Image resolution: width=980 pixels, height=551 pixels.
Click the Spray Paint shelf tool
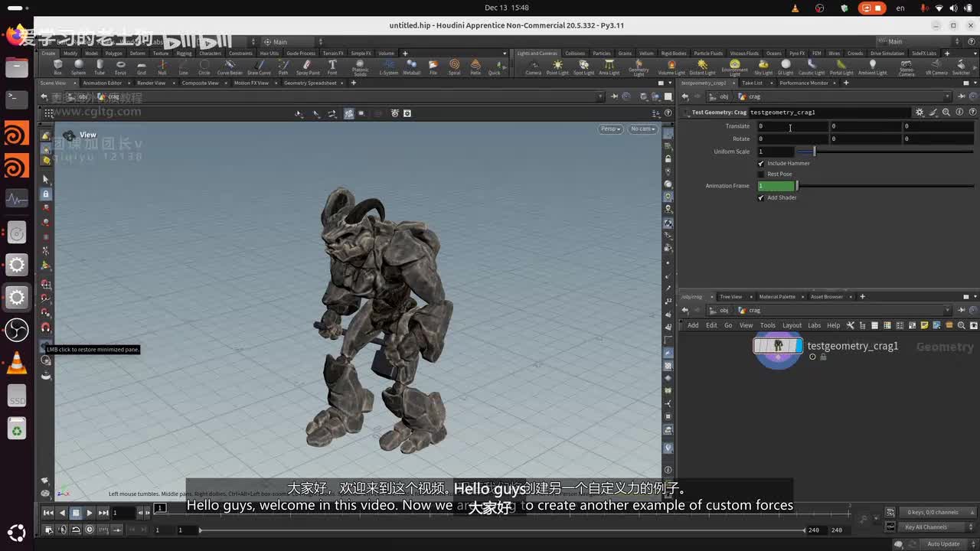pos(307,67)
